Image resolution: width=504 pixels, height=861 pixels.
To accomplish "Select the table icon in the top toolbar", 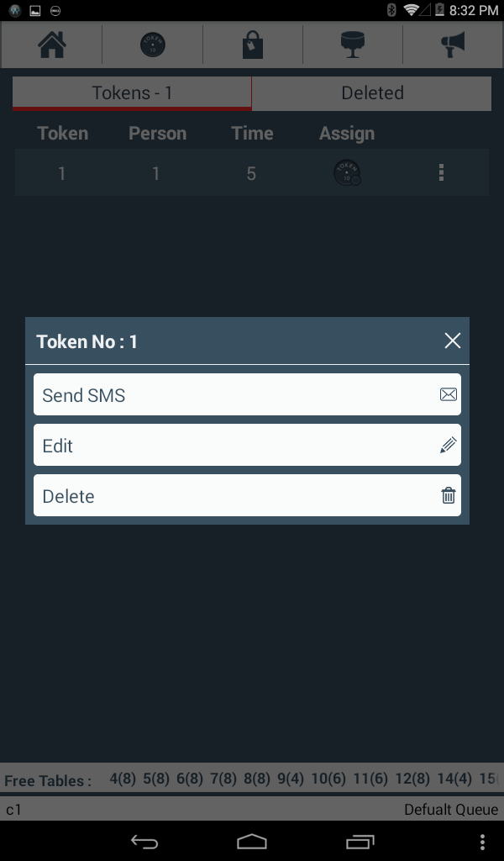I will tap(353, 45).
